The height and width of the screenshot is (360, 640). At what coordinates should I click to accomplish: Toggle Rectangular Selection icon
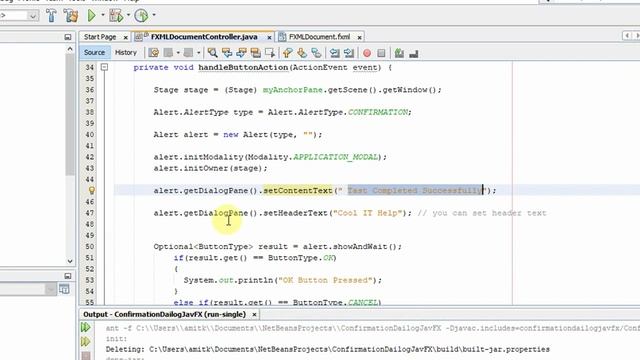(270, 53)
